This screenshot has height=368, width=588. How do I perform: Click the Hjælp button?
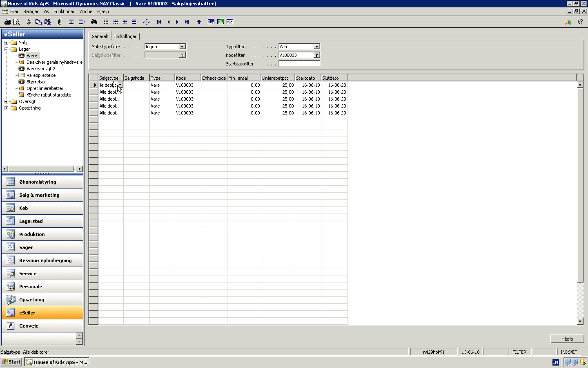567,339
